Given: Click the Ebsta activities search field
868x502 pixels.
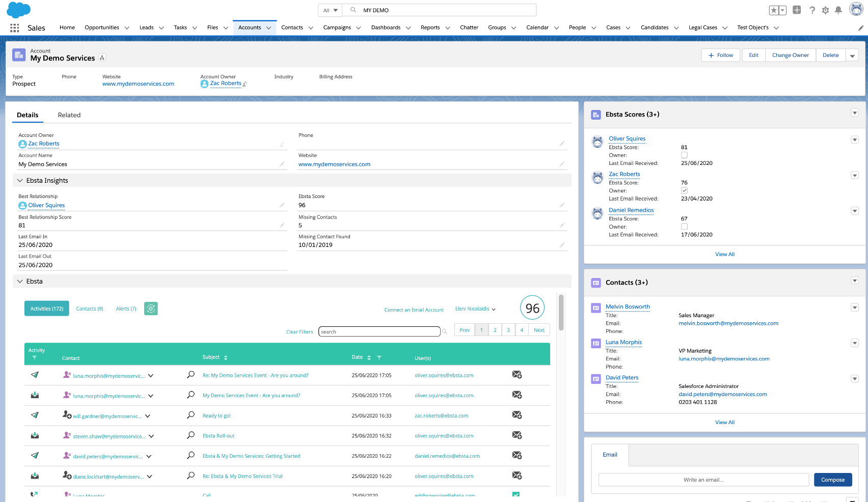Looking at the screenshot, I should pyautogui.click(x=379, y=332).
